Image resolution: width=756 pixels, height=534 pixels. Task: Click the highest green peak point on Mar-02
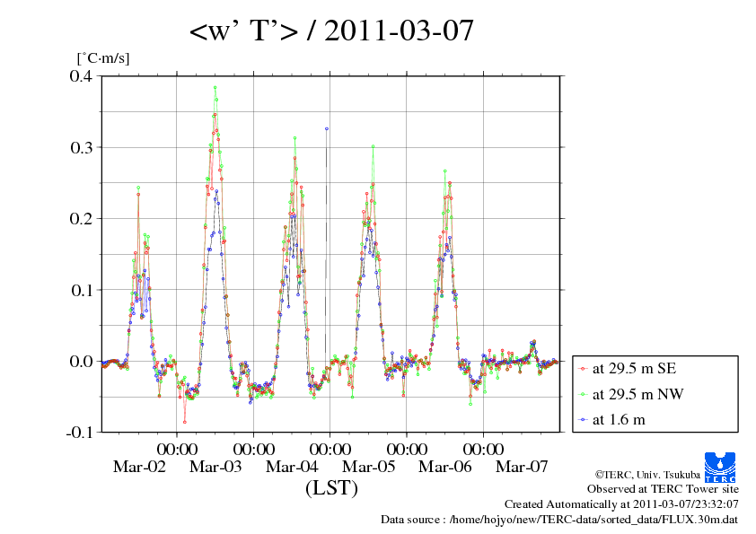tap(138, 188)
